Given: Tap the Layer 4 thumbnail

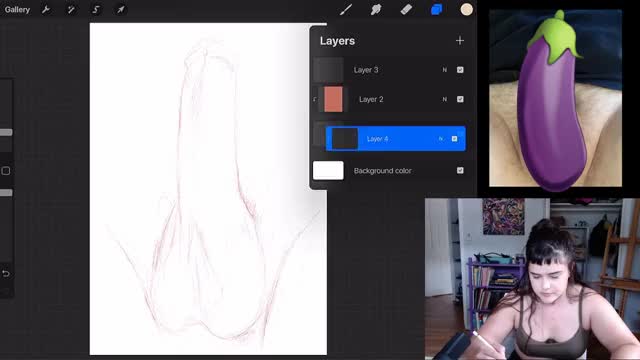Looking at the screenshot, I should [x=344, y=139].
